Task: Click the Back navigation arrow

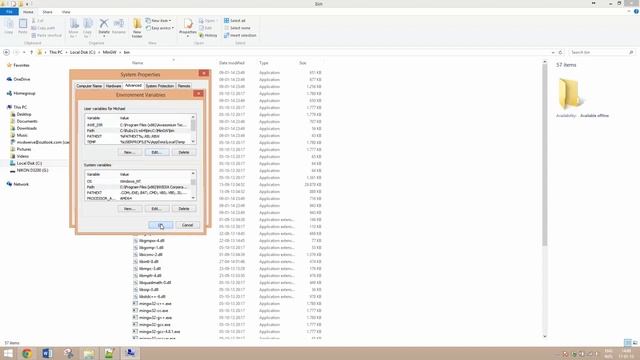Action: point(7,52)
